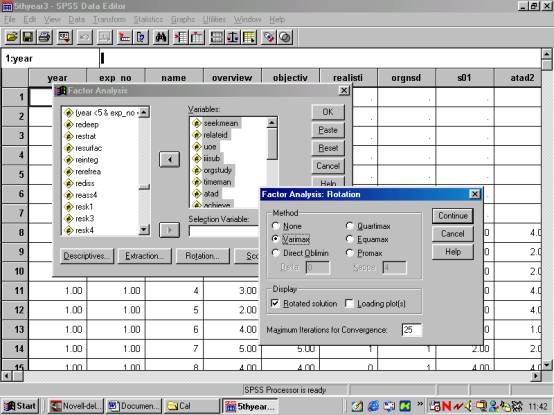Switch to the Novell-del taskbar window
The width and height of the screenshot is (554, 415).
point(76,406)
